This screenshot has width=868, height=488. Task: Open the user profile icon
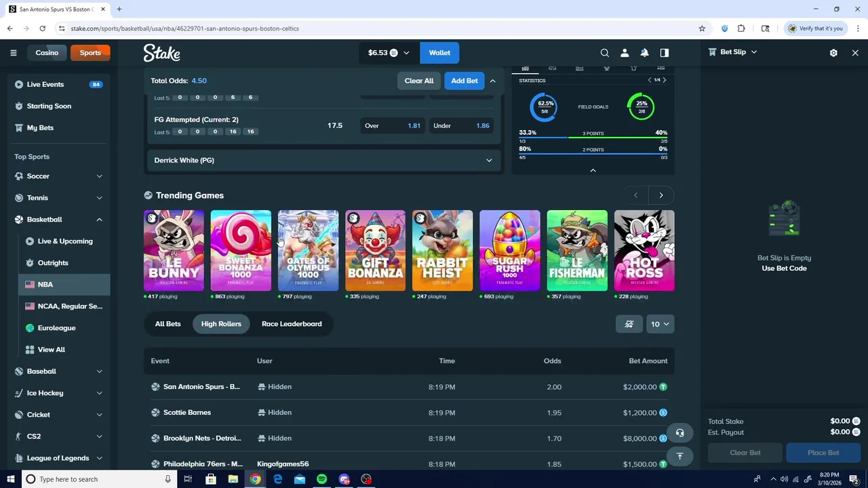point(625,53)
